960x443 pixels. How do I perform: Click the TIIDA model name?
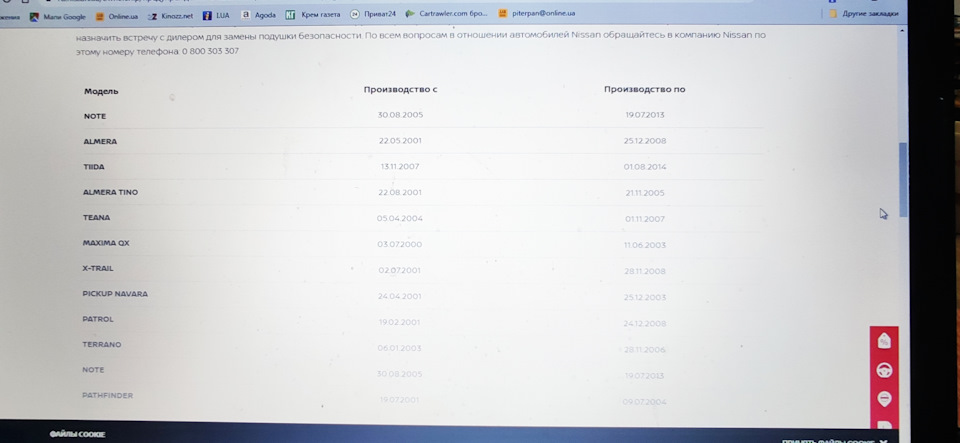(x=94, y=167)
